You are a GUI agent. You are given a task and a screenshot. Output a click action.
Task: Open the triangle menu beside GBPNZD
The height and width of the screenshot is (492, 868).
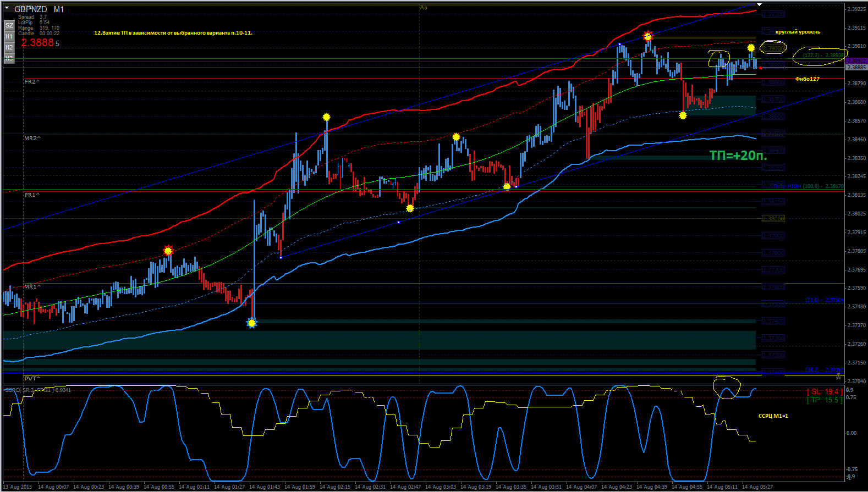[x=7, y=9]
